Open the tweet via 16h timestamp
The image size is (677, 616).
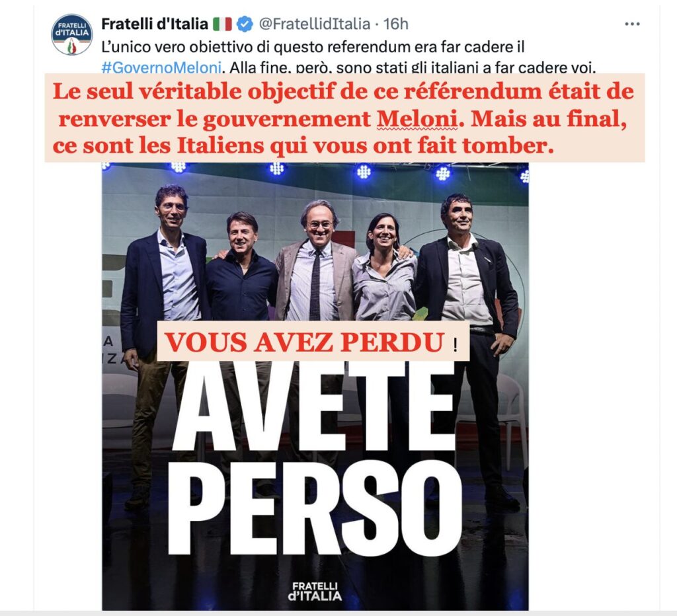pyautogui.click(x=396, y=24)
